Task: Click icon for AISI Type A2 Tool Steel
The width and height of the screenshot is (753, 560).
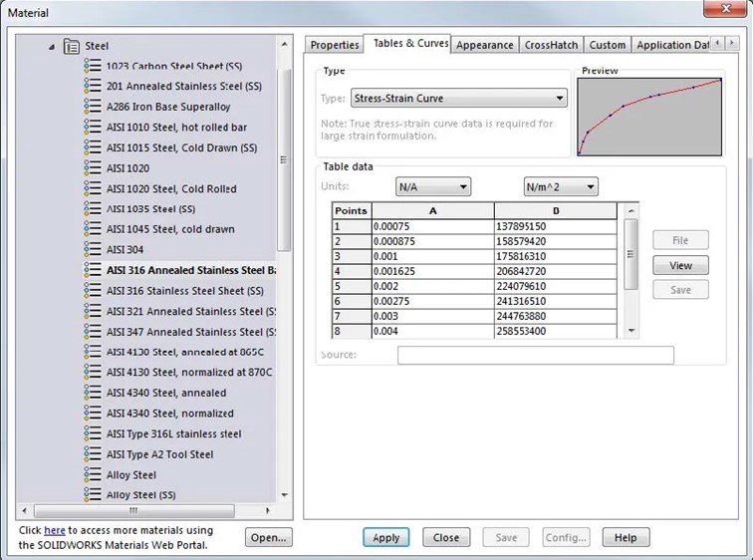Action: point(92,454)
